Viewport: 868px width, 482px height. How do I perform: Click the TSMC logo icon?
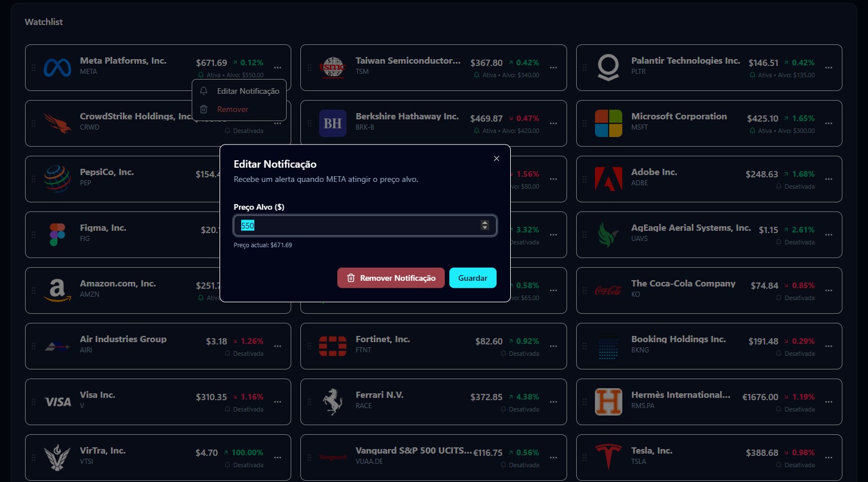coord(333,68)
